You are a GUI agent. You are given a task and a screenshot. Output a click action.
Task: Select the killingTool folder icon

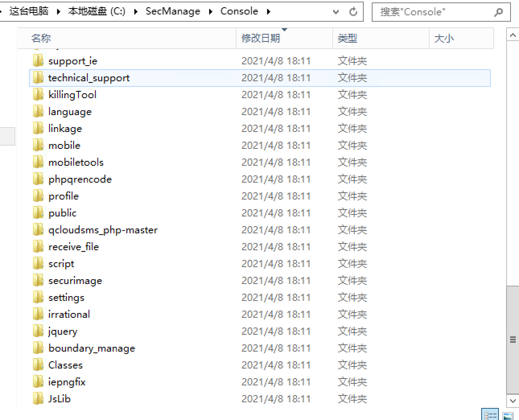pos(38,95)
